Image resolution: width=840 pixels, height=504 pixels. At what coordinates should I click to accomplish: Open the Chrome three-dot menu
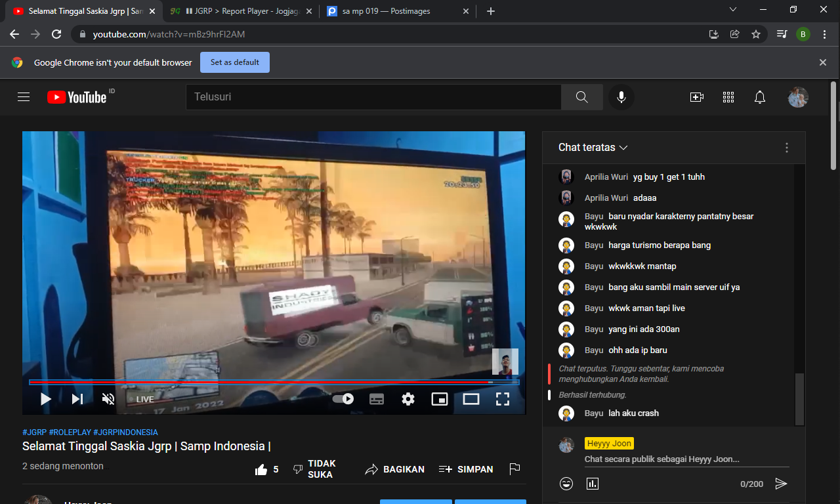[825, 34]
